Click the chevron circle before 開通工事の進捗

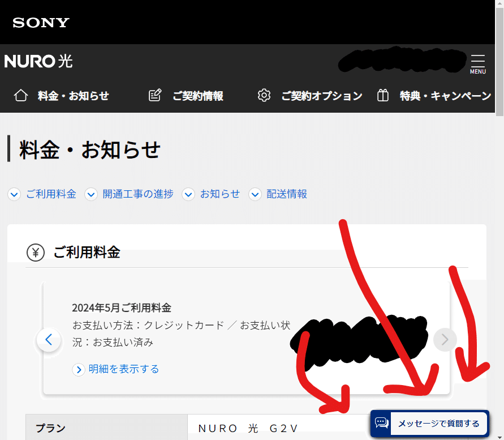[x=91, y=194]
